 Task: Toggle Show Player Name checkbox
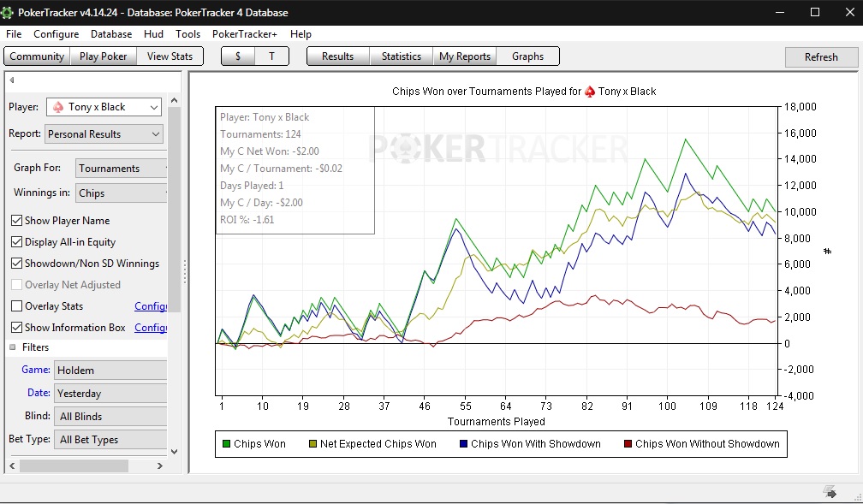tap(17, 221)
